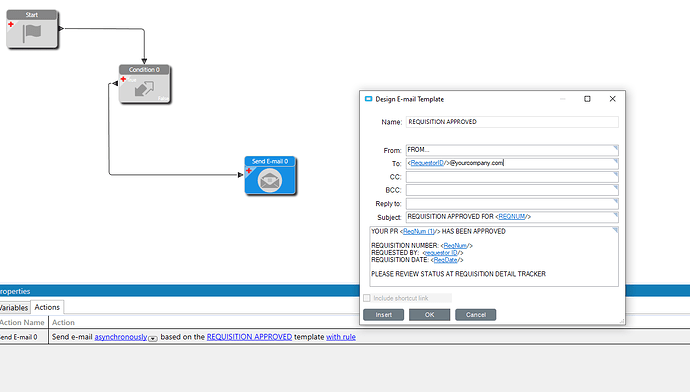Click red plus on Condition 0 node
This screenshot has width=690, height=392.
pos(123,79)
